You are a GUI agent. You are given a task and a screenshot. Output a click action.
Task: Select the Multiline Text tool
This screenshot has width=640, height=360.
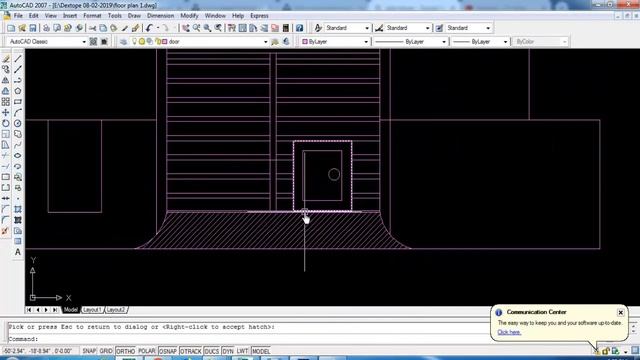18,252
